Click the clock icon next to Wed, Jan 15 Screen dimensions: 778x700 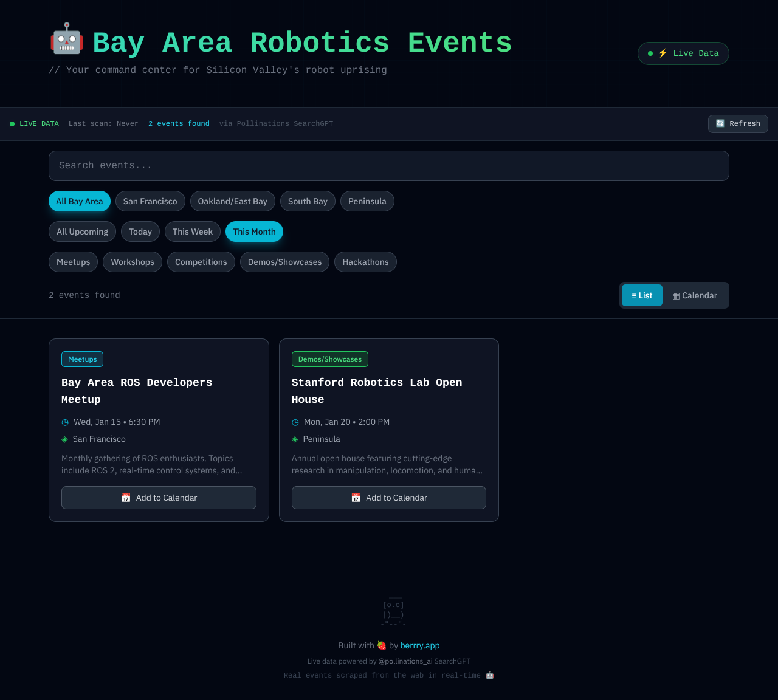click(64, 422)
